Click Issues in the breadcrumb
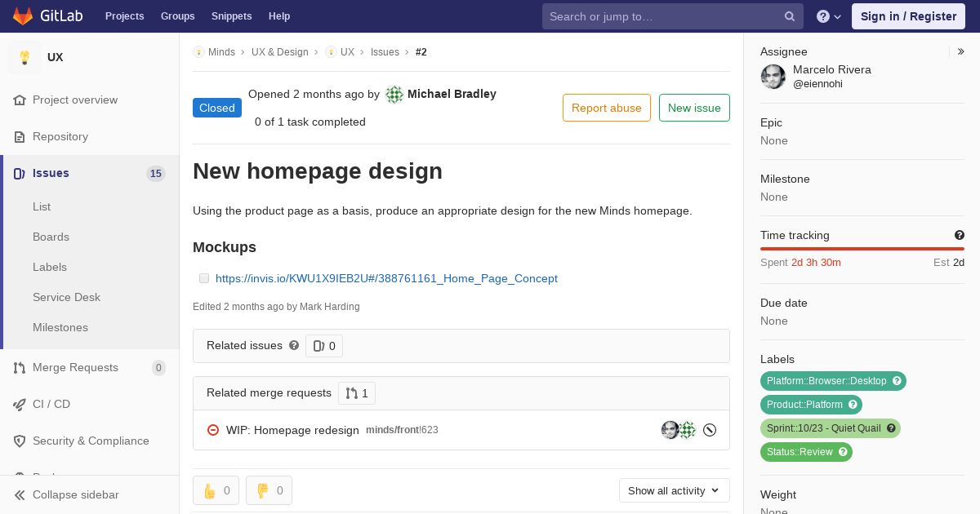Screen dimensions: 980x514 click(x=385, y=52)
